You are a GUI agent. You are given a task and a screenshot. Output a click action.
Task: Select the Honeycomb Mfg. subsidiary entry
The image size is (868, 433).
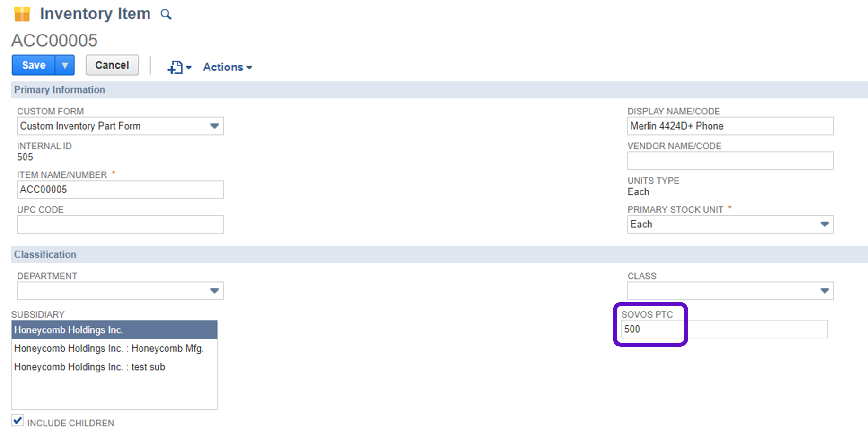tap(109, 348)
